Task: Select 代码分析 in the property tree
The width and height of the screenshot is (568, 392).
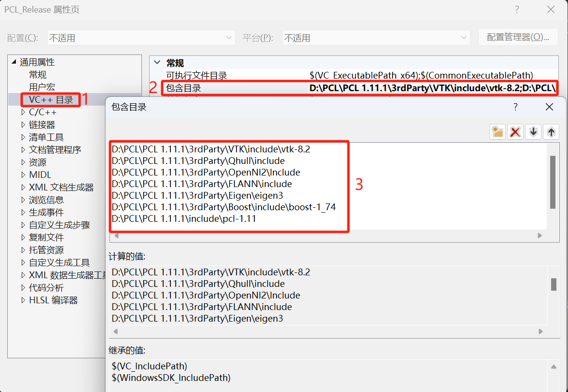Action: (46, 287)
